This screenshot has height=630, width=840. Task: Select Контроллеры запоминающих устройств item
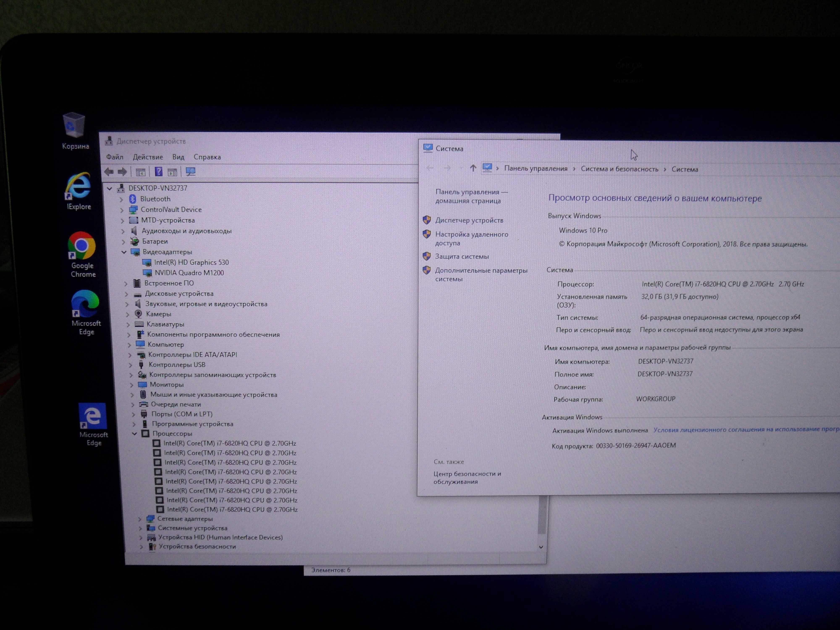point(212,375)
